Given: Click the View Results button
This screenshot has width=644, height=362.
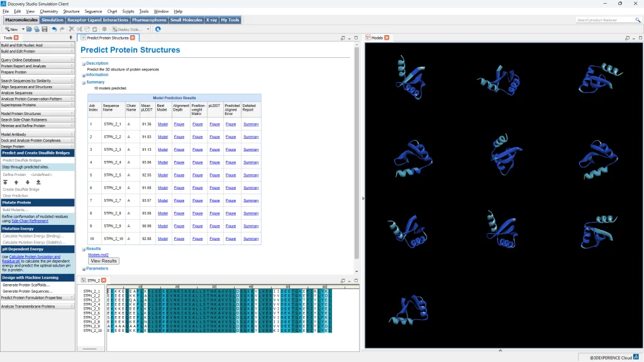Looking at the screenshot, I should (103, 261).
